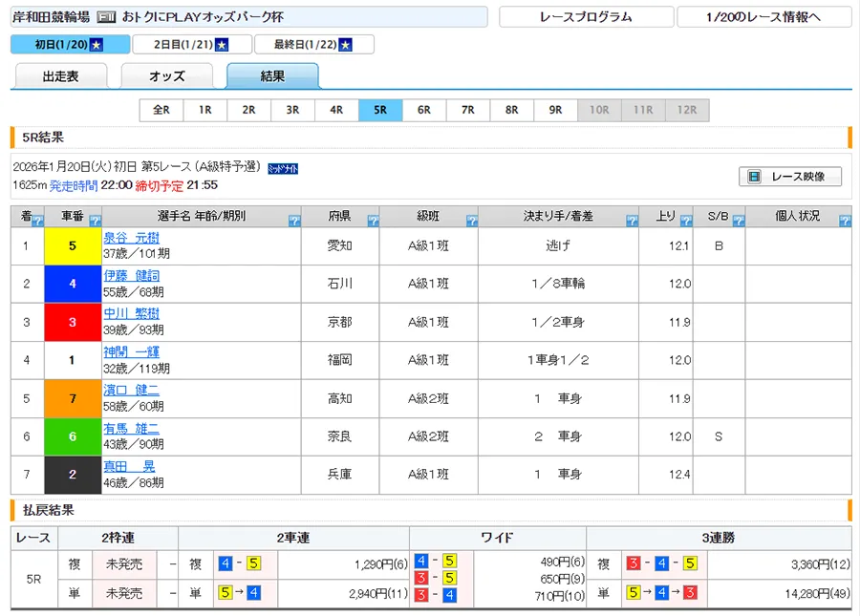The width and height of the screenshot is (860, 616).
Task: Select the 2日目(1/21) day tab
Action: tap(192, 45)
